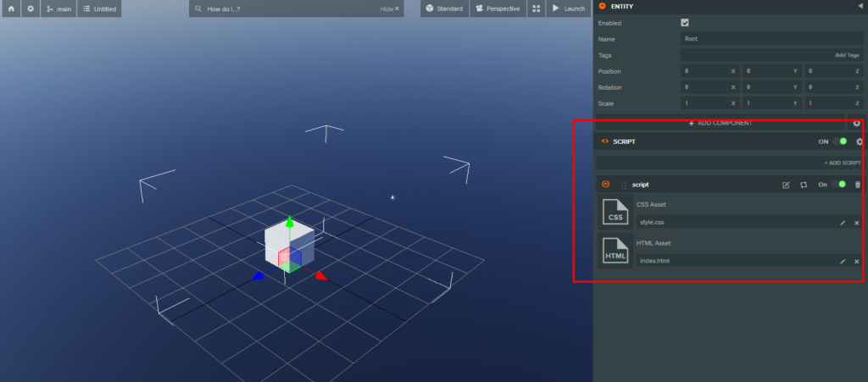868x382 pixels.
Task: Delete the script with the trash icon
Action: click(857, 185)
